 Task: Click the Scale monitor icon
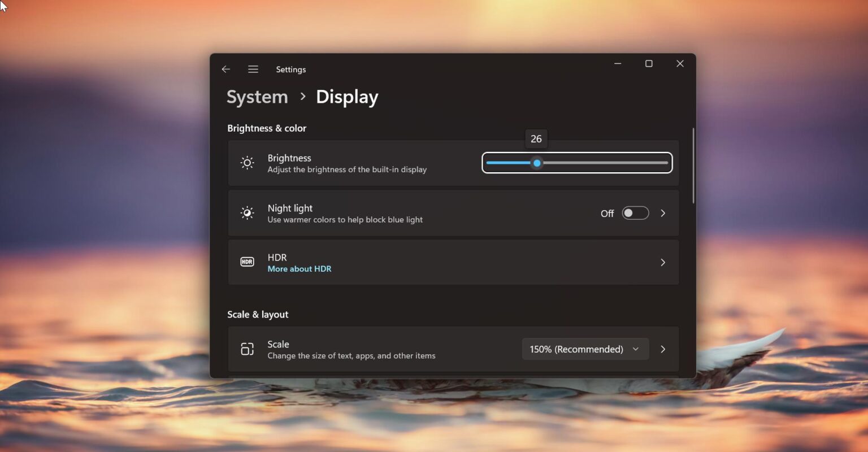click(x=247, y=349)
